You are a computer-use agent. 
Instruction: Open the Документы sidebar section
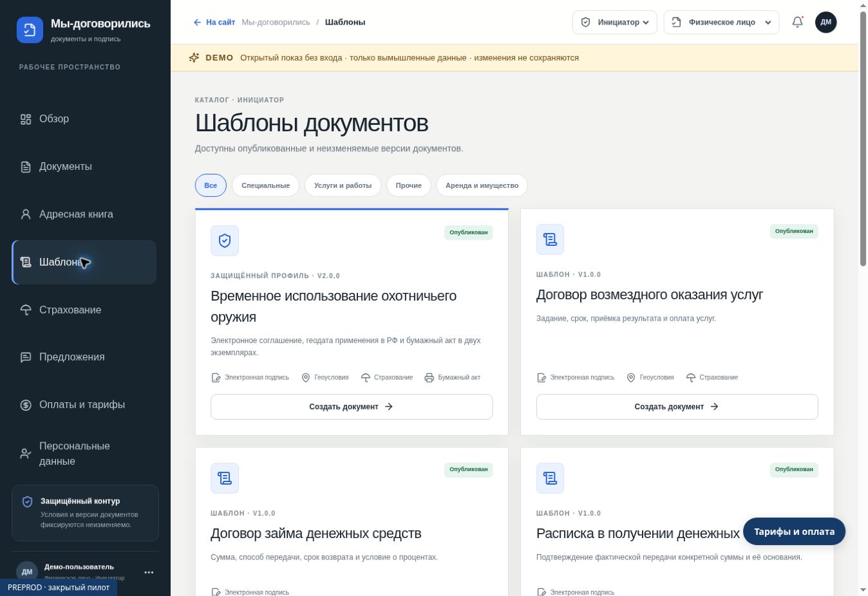point(84,167)
